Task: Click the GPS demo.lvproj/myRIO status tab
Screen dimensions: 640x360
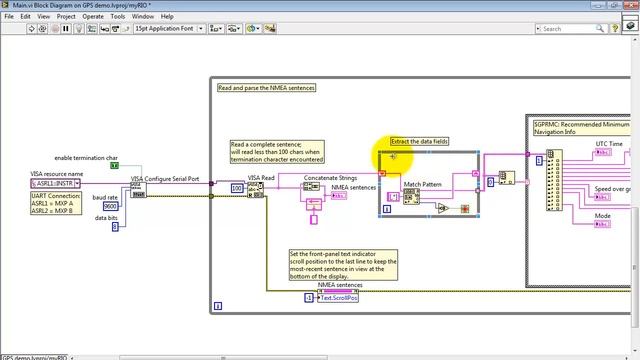Action: pos(35,358)
